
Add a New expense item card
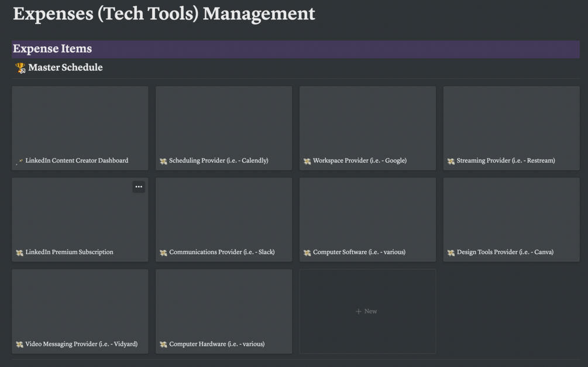(x=367, y=311)
